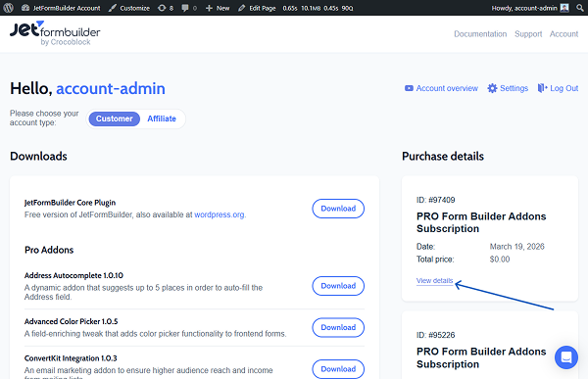Screen dimensions: 588x379
Task: Click the ID: #97409 text
Action: point(435,200)
